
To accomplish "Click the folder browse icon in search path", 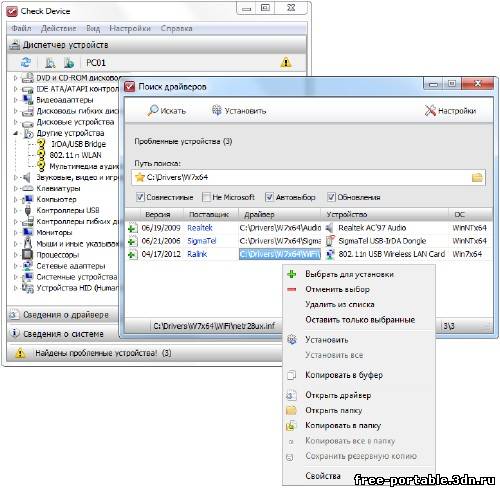I will pyautogui.click(x=477, y=177).
